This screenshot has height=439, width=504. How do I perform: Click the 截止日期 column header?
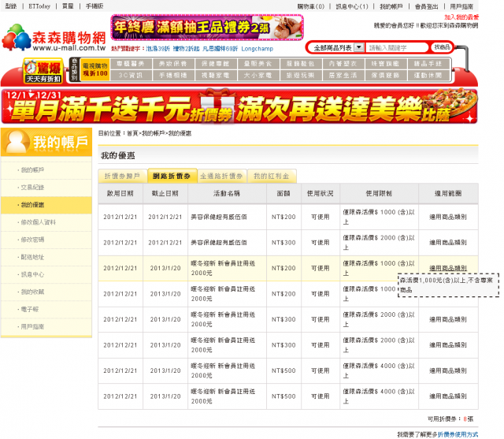(165, 194)
